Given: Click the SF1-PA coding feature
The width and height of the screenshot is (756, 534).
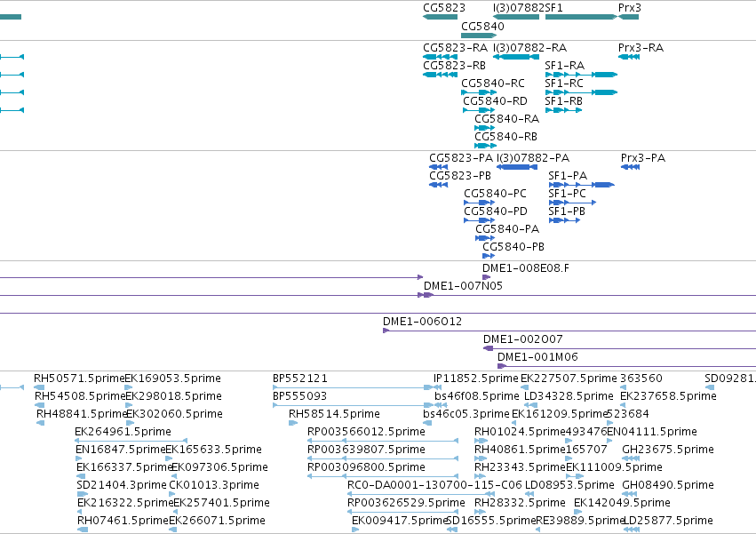Looking at the screenshot, I should pyautogui.click(x=582, y=185).
